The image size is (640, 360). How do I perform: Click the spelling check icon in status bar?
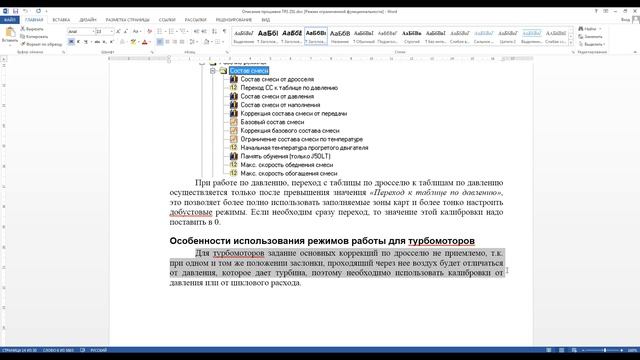pos(82,350)
